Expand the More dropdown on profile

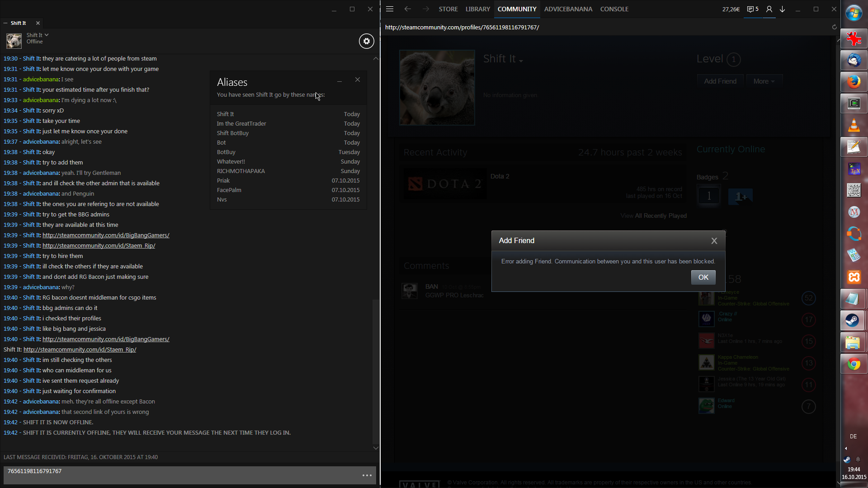[764, 81]
